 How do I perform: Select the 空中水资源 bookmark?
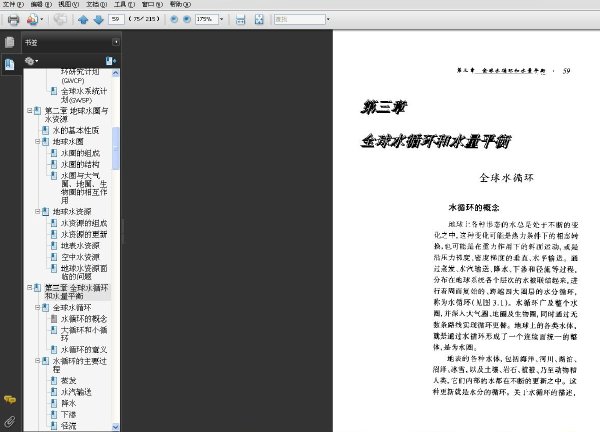[80, 257]
